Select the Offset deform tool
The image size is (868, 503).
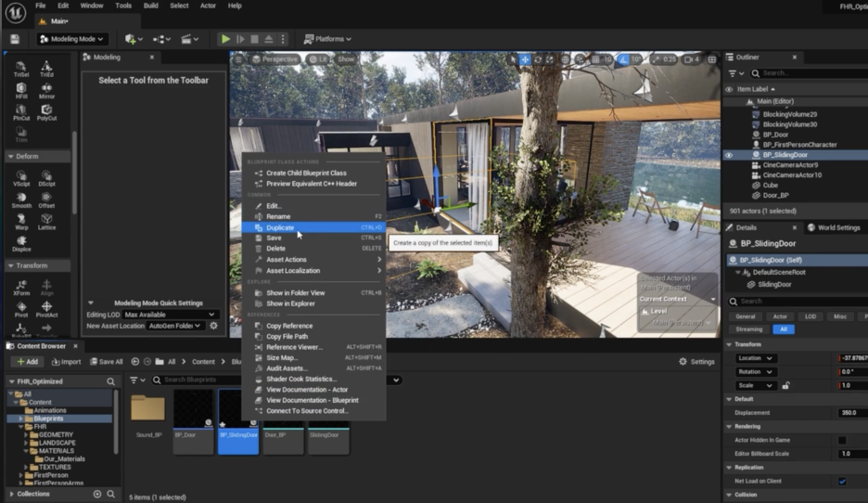coord(46,200)
